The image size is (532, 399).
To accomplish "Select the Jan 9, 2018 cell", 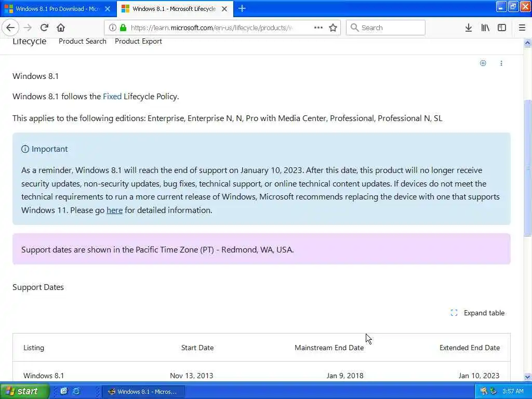I will (x=345, y=376).
